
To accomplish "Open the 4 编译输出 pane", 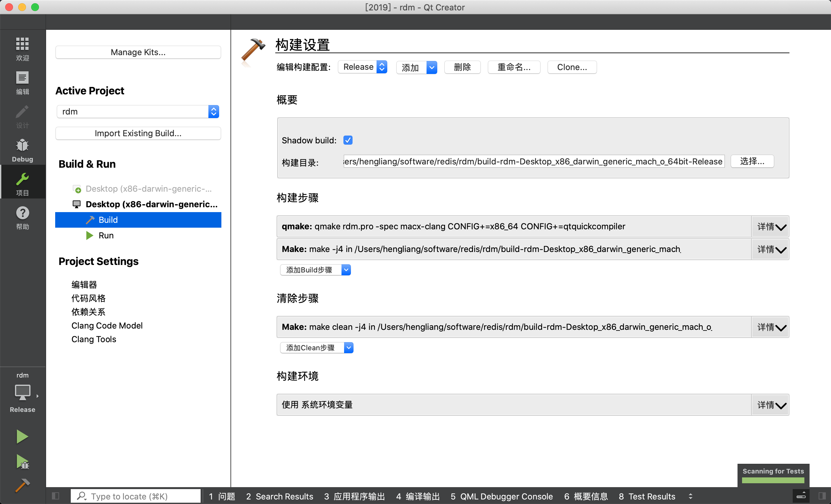I will (418, 496).
